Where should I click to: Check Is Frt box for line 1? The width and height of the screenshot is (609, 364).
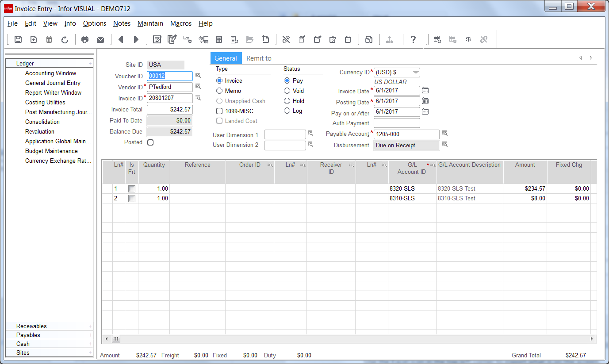[x=132, y=189]
